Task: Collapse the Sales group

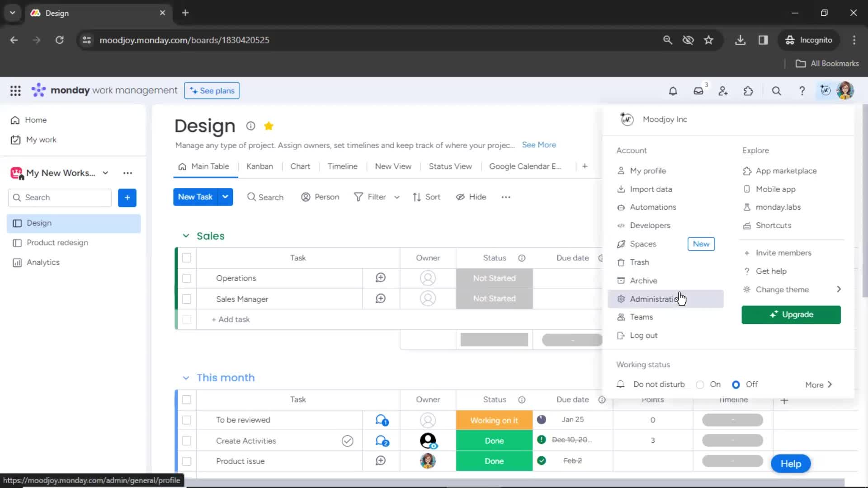Action: (x=186, y=236)
